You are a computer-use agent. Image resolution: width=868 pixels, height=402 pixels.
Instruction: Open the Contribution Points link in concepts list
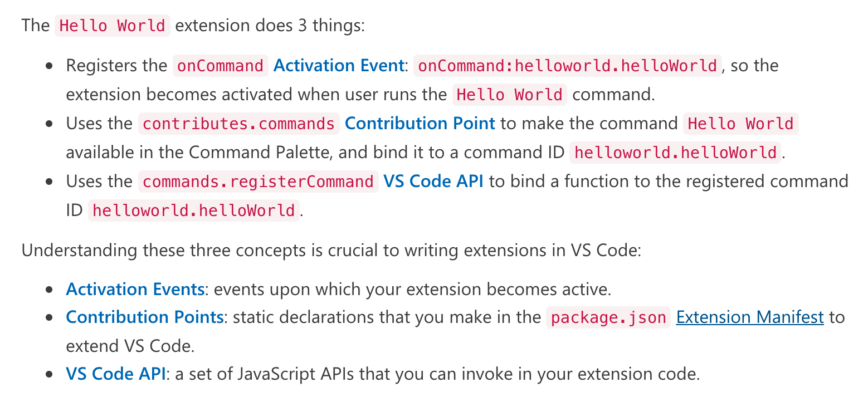click(144, 317)
